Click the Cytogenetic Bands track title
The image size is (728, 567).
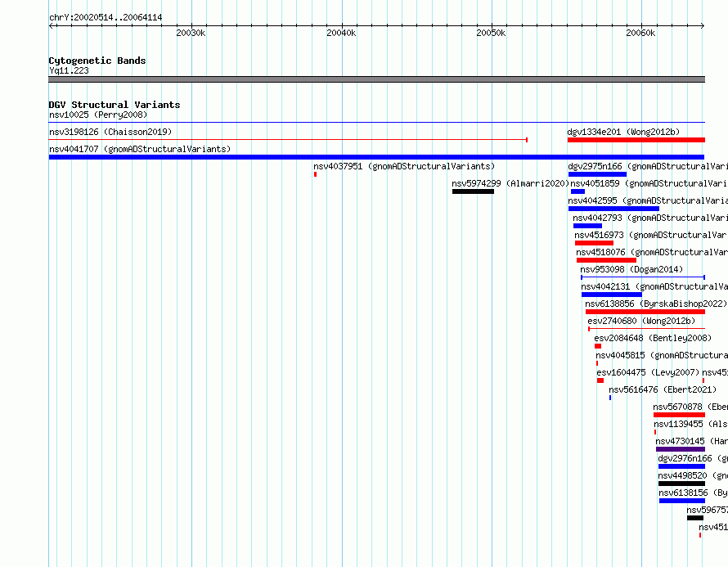coord(97,61)
